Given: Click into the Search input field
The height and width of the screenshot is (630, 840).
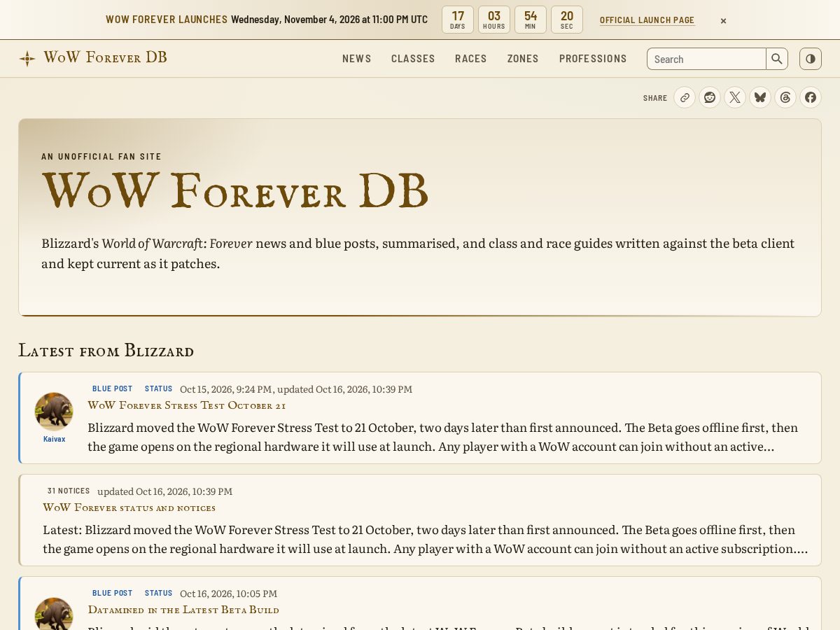Looking at the screenshot, I should [x=706, y=59].
